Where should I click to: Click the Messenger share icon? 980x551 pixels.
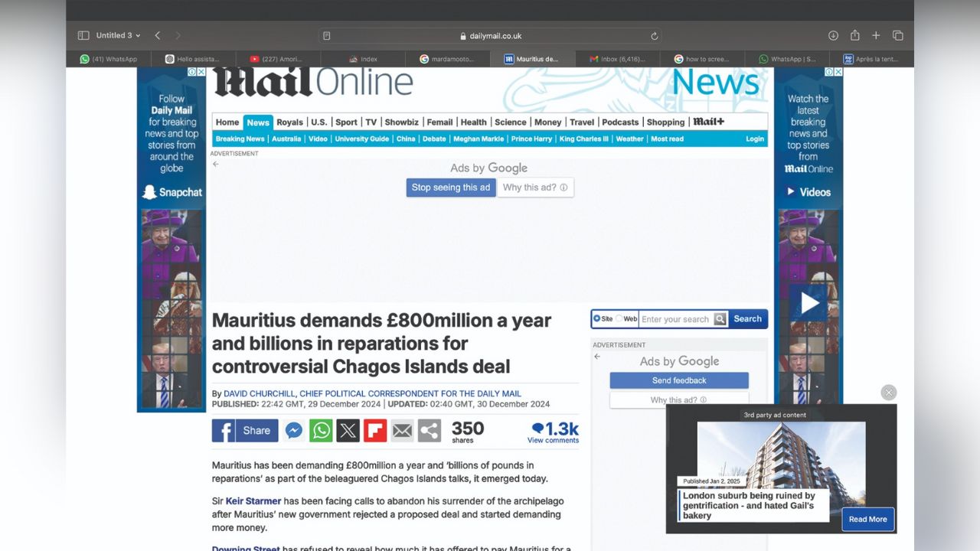294,431
